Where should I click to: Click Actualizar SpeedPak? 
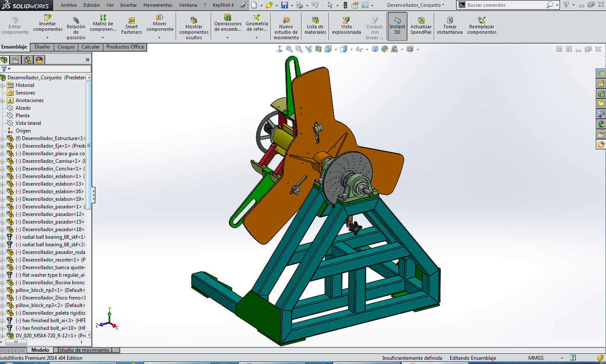click(x=421, y=26)
